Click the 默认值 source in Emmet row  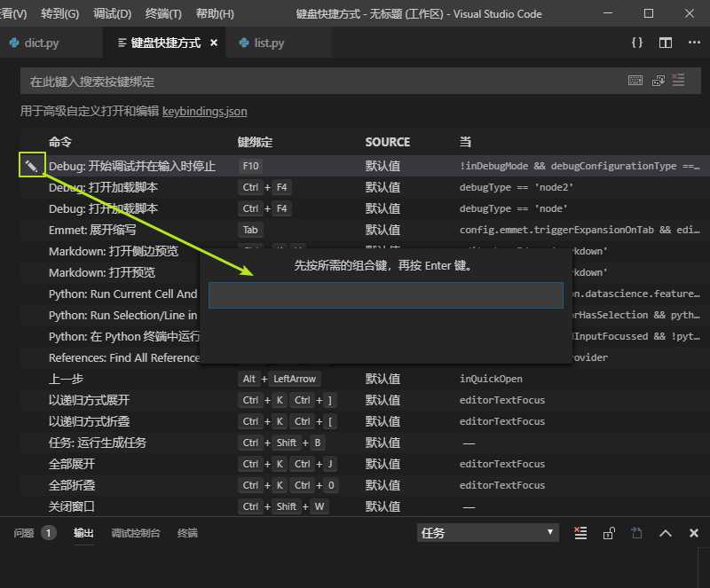point(383,230)
